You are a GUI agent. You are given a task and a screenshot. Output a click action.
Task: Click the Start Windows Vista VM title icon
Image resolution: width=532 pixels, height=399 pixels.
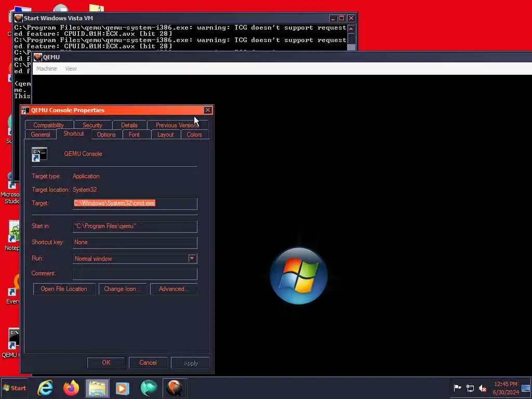tap(19, 18)
